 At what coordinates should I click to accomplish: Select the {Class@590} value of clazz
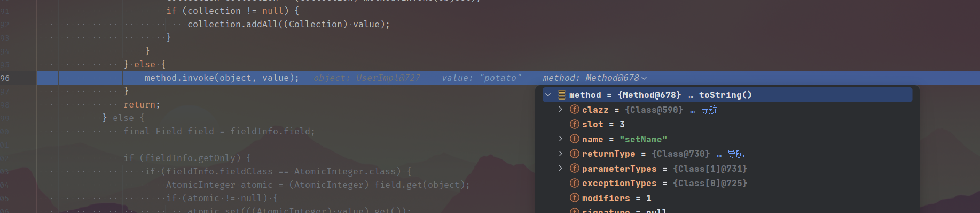[x=654, y=110]
